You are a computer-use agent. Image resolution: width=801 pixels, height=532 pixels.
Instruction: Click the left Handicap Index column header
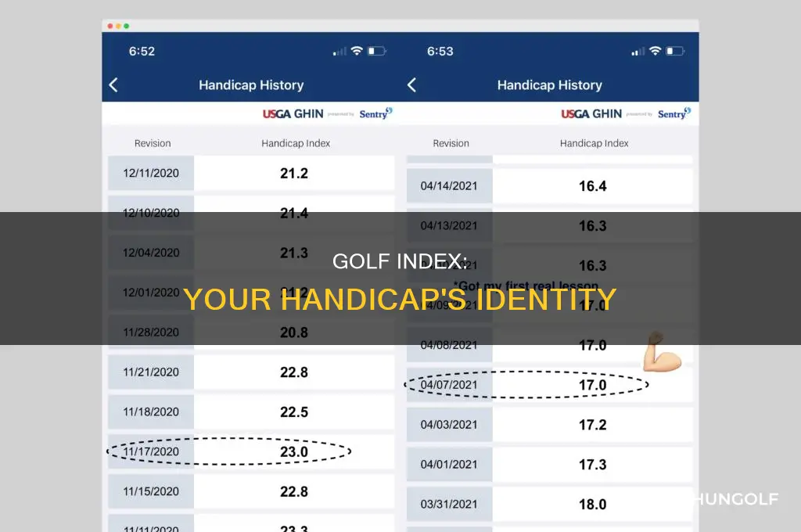pyautogui.click(x=296, y=144)
